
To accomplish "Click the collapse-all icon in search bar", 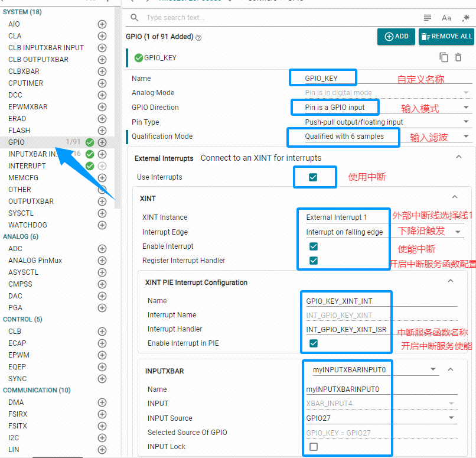I will [x=428, y=18].
